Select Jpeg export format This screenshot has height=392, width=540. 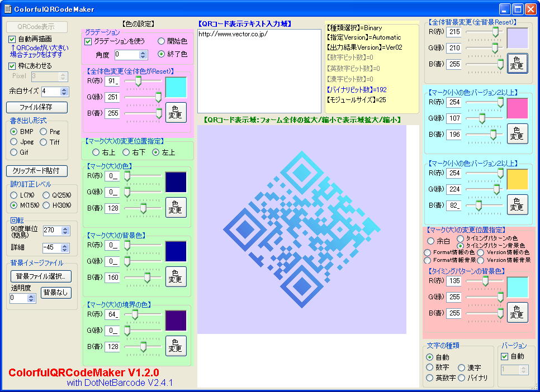(x=14, y=142)
